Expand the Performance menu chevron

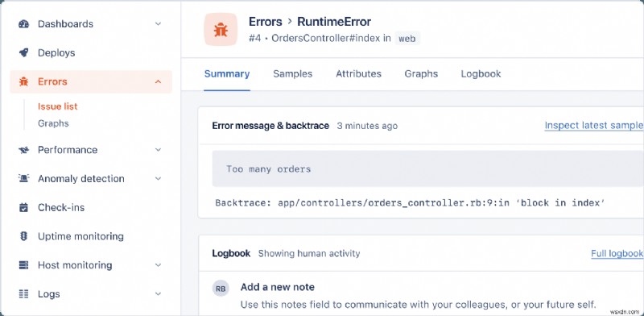[x=158, y=150]
